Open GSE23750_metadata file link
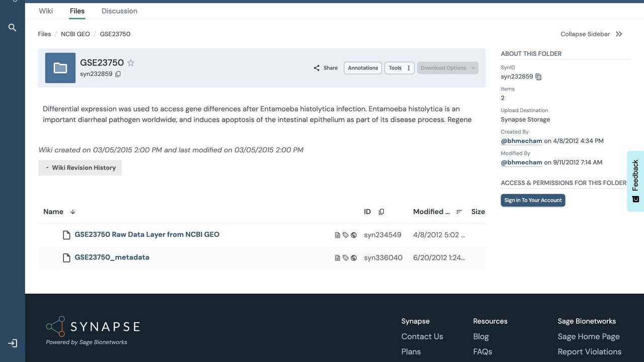The width and height of the screenshot is (644, 362). (x=112, y=257)
